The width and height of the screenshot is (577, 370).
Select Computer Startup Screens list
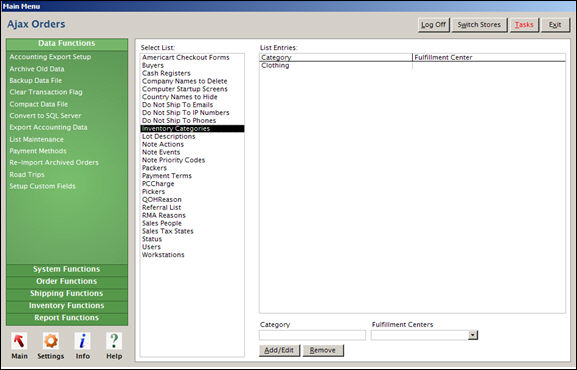pos(192,89)
